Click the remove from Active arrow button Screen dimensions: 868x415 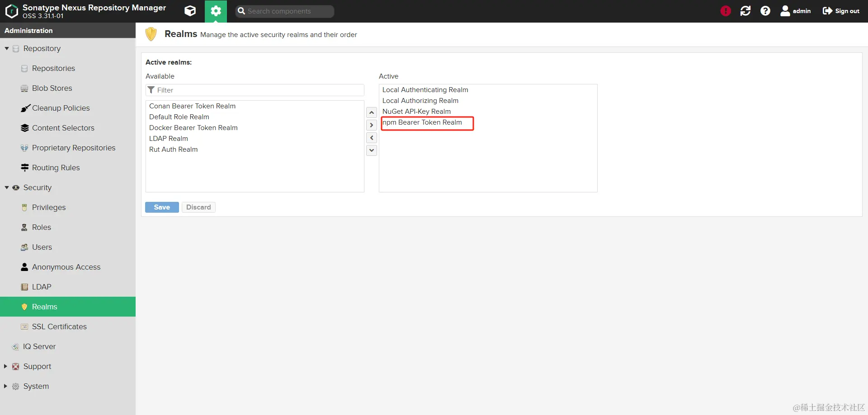372,138
